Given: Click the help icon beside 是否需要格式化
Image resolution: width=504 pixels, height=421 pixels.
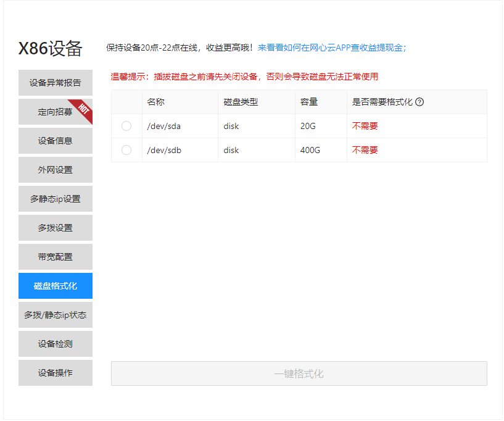Looking at the screenshot, I should pos(419,102).
